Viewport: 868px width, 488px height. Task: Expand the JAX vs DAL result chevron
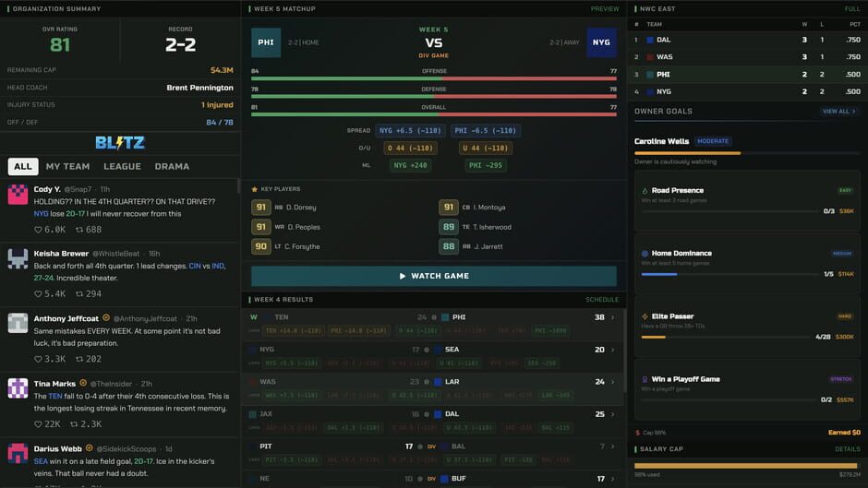(x=613, y=414)
